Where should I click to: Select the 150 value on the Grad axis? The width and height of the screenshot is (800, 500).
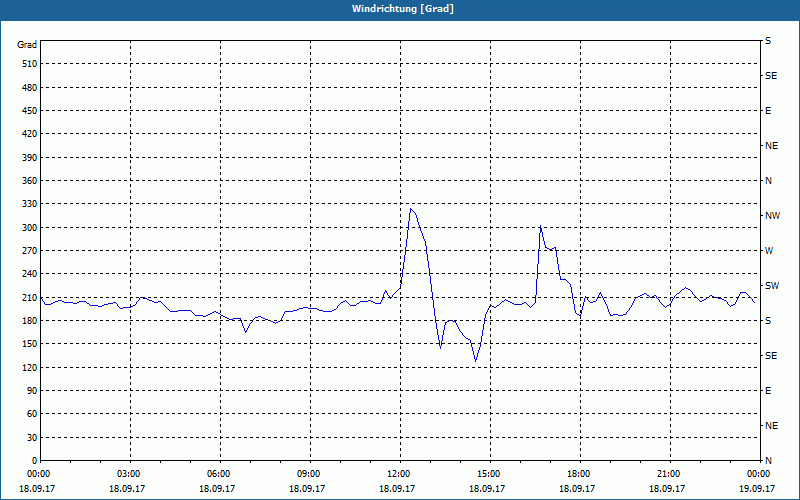30,344
